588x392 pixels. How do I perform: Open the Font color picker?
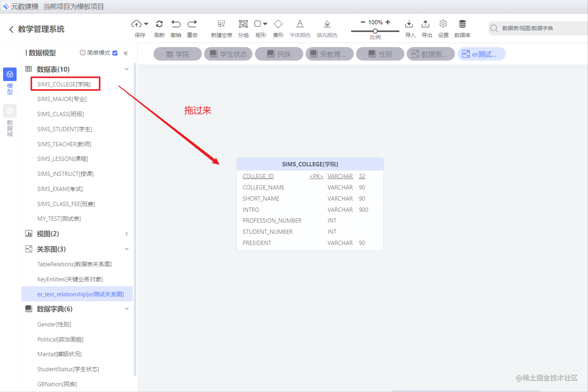pos(300,24)
